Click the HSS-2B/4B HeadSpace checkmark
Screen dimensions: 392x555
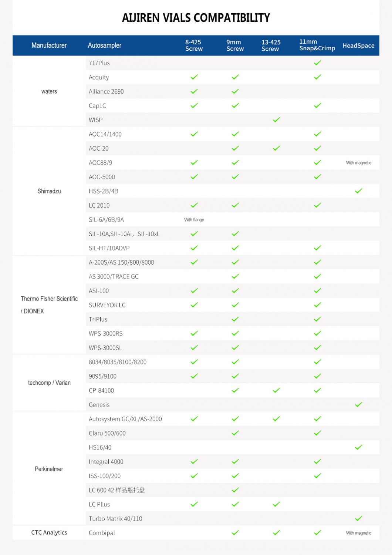[358, 191]
